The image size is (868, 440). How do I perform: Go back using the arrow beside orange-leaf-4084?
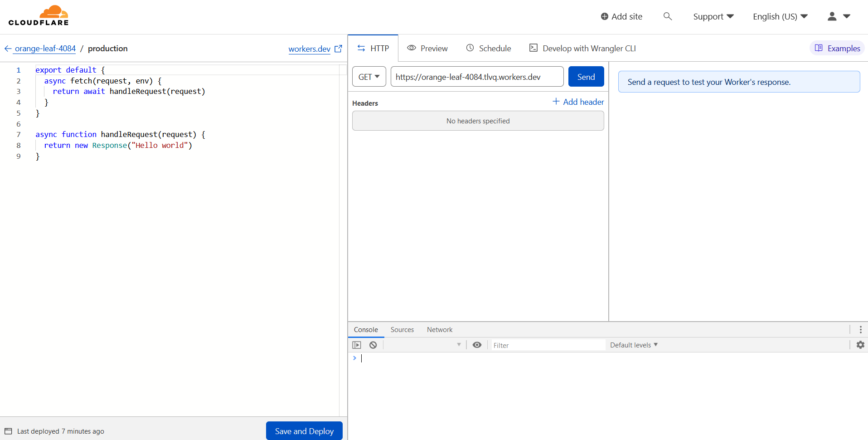tap(7, 49)
